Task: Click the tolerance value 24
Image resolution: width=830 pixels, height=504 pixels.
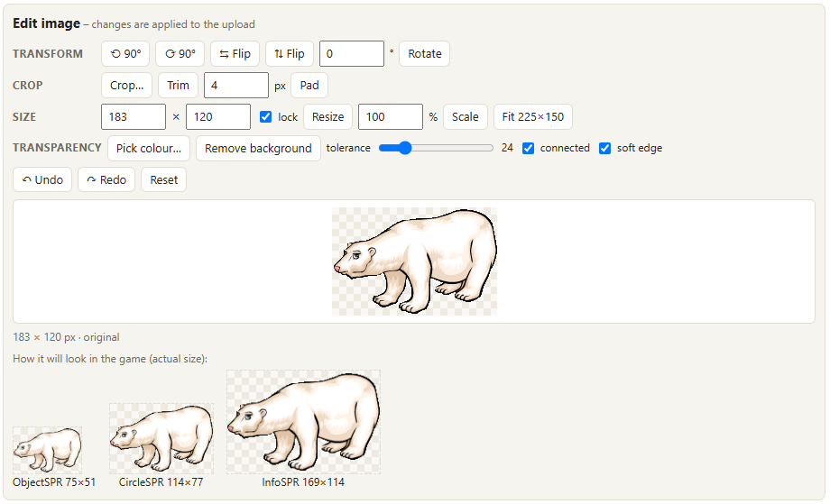Action: (x=507, y=148)
